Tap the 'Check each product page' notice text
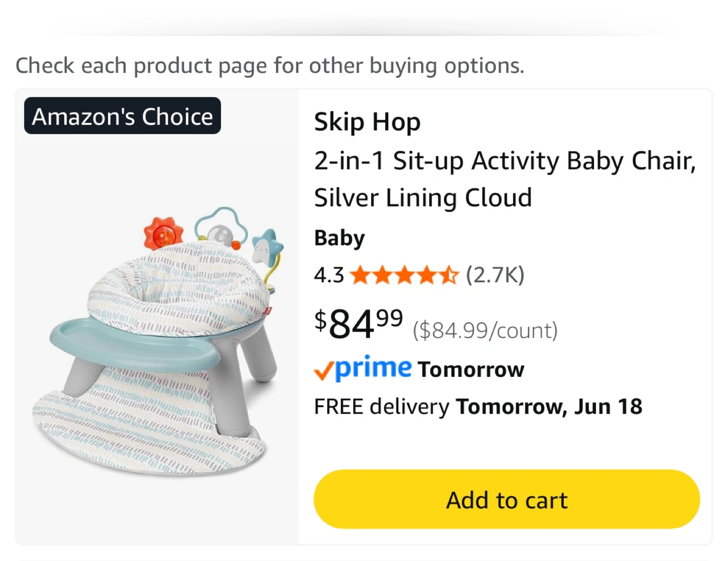The height and width of the screenshot is (561, 728). coord(270,66)
